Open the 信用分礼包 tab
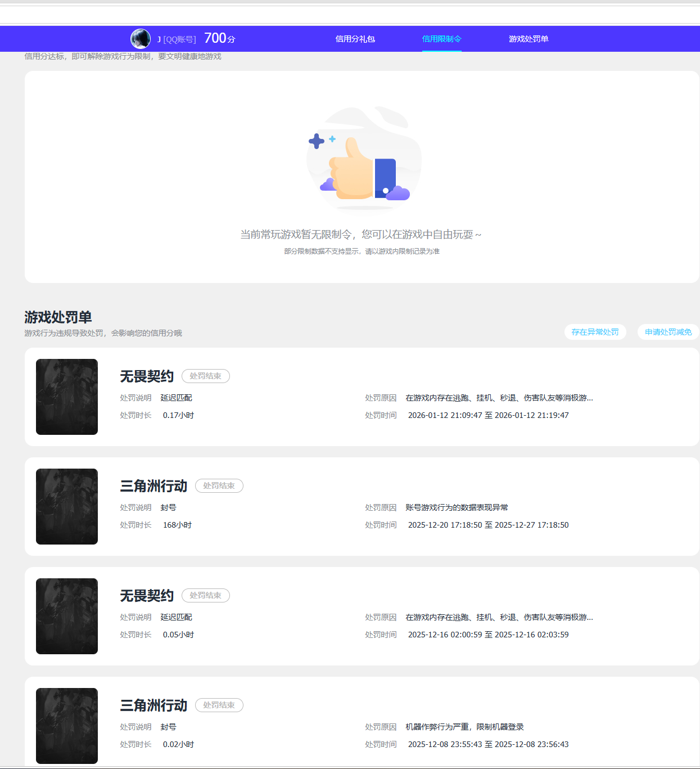The width and height of the screenshot is (700, 769). (x=355, y=39)
